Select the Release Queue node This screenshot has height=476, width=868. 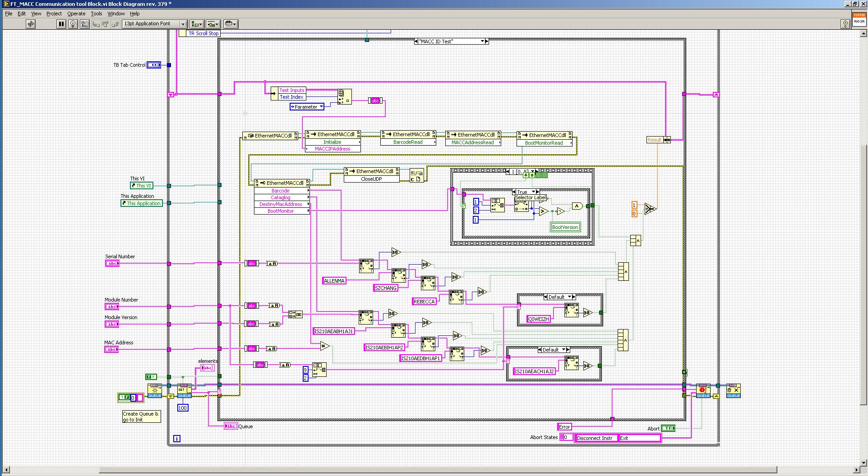pos(734,391)
